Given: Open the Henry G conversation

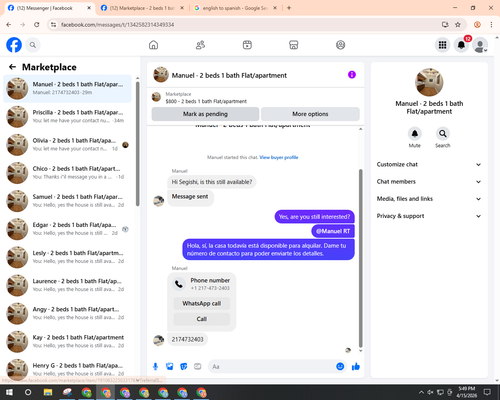Looking at the screenshot, I should [68, 369].
